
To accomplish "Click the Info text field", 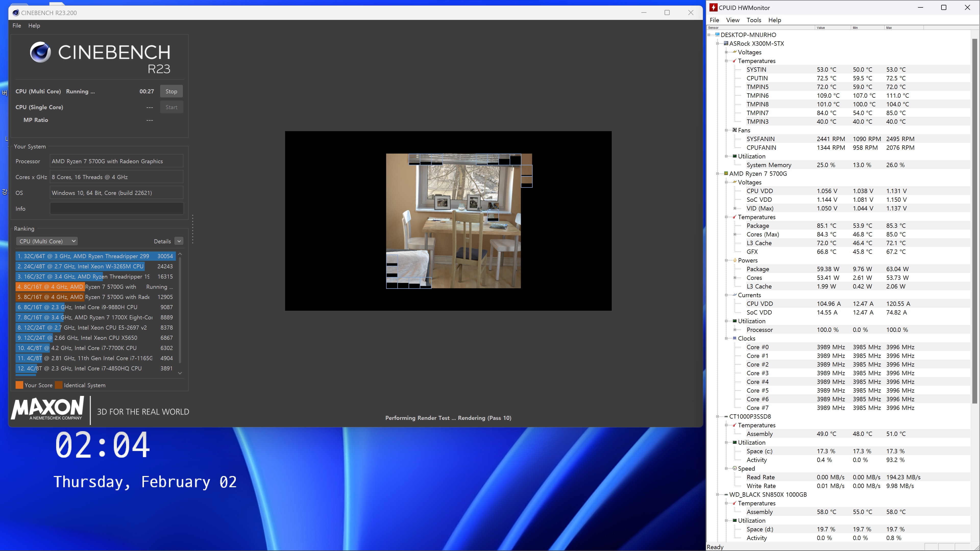I will click(116, 208).
